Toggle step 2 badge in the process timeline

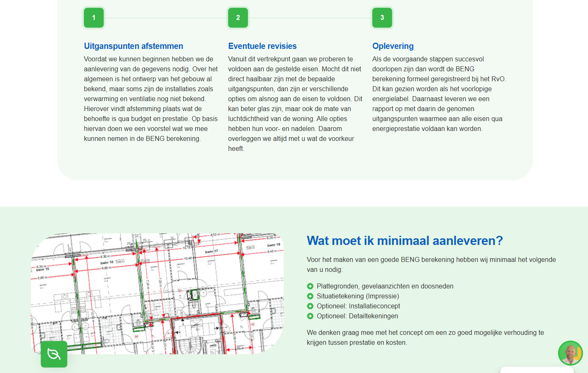tap(238, 18)
